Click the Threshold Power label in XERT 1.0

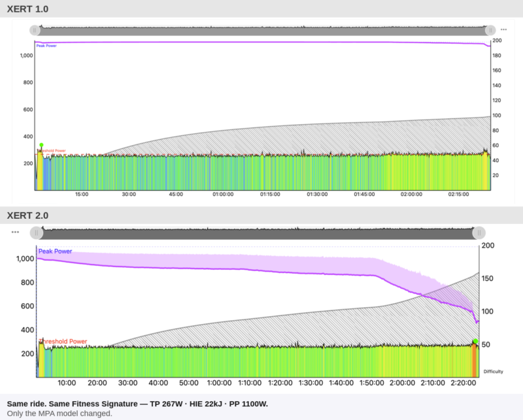pyautogui.click(x=52, y=151)
